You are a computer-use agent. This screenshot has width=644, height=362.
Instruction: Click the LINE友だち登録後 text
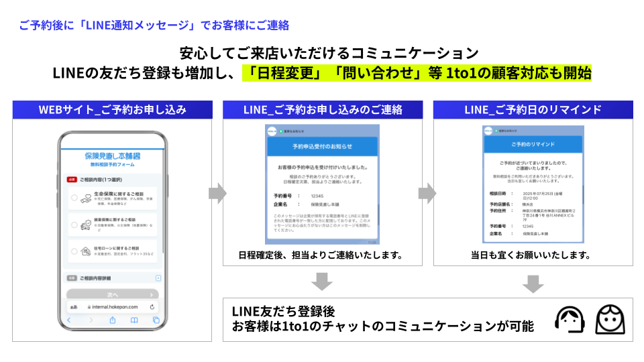pos(283,311)
